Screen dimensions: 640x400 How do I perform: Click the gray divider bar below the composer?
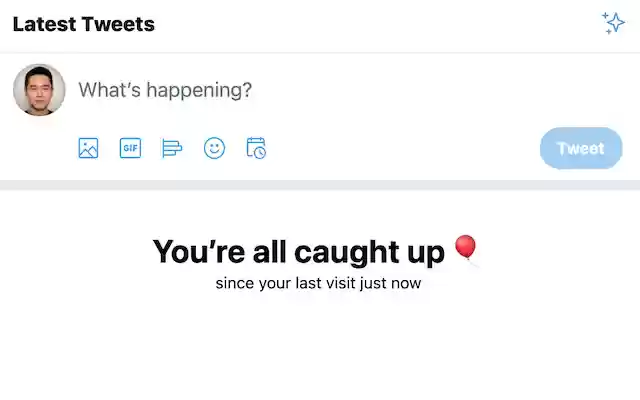click(320, 185)
